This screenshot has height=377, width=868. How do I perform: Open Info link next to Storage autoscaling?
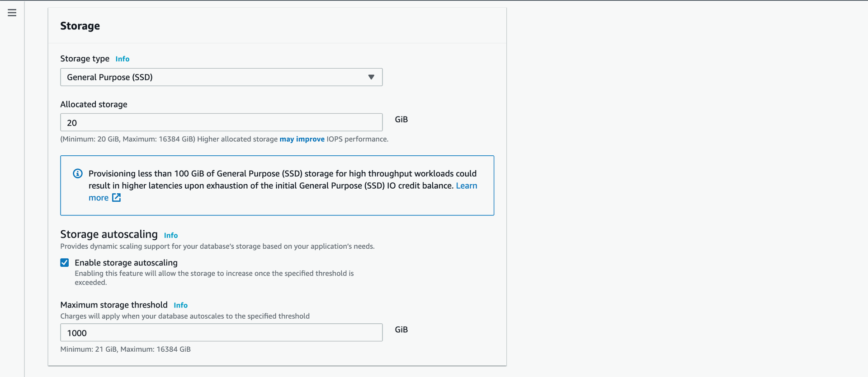[171, 236]
